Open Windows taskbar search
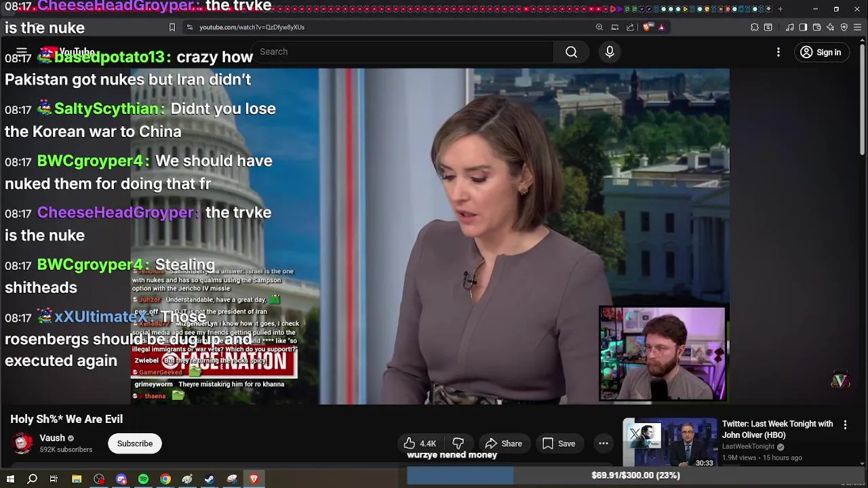The width and height of the screenshot is (868, 488). click(x=32, y=479)
